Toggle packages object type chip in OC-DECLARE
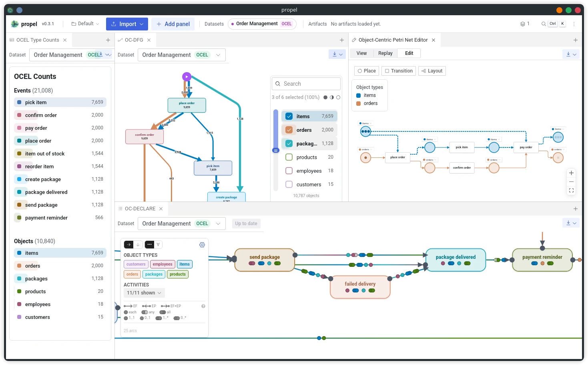This screenshot has width=588, height=365. pos(154,274)
